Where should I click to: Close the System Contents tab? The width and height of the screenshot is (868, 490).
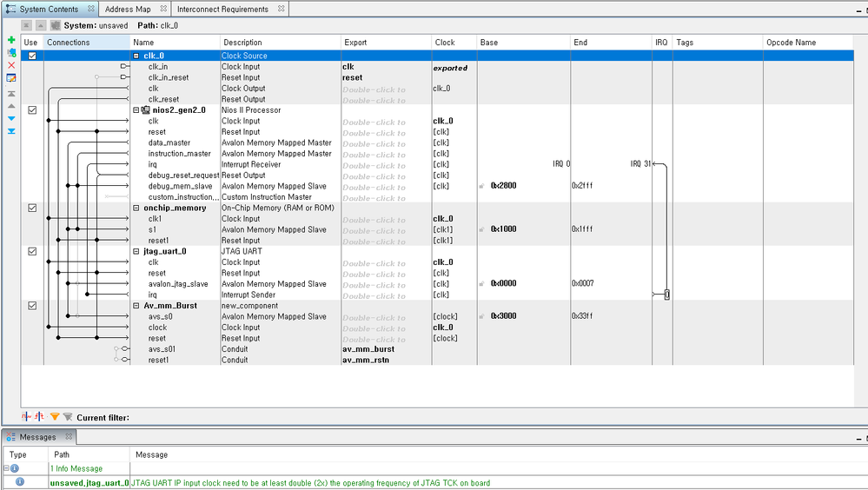[x=90, y=9]
